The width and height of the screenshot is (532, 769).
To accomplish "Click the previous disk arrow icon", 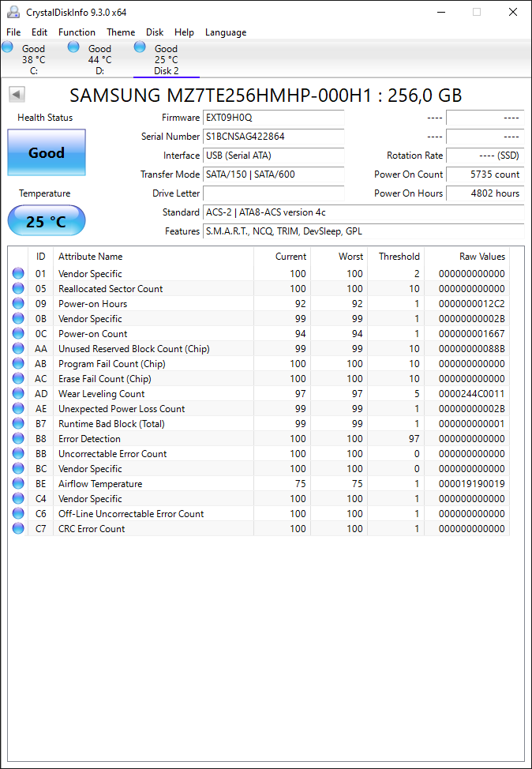I will point(17,95).
